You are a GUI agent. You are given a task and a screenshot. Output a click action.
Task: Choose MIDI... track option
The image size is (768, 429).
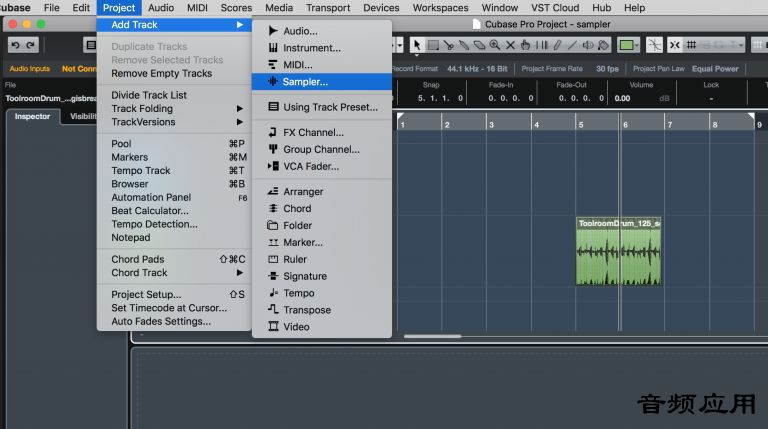coord(322,65)
